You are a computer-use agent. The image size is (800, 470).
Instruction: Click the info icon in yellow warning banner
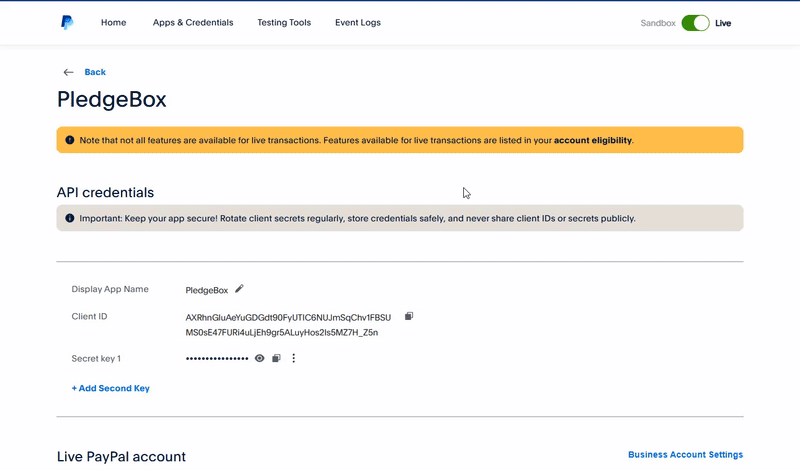[69, 140]
